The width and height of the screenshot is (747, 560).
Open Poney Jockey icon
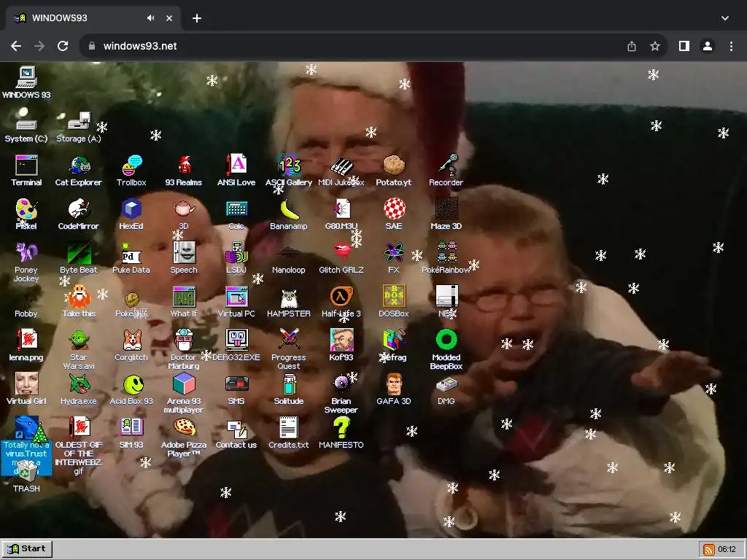coord(26,262)
